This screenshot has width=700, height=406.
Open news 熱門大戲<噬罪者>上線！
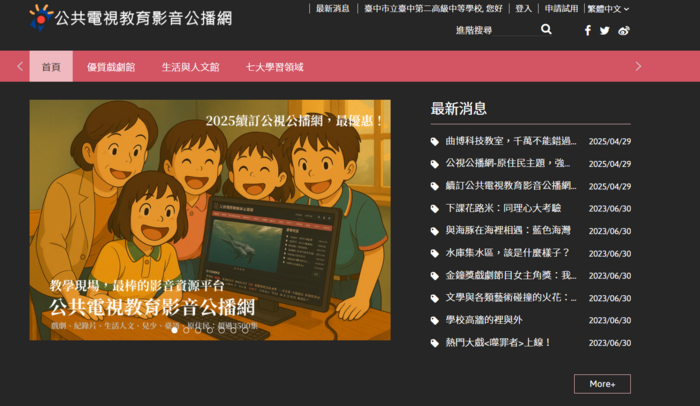pyautogui.click(x=498, y=343)
